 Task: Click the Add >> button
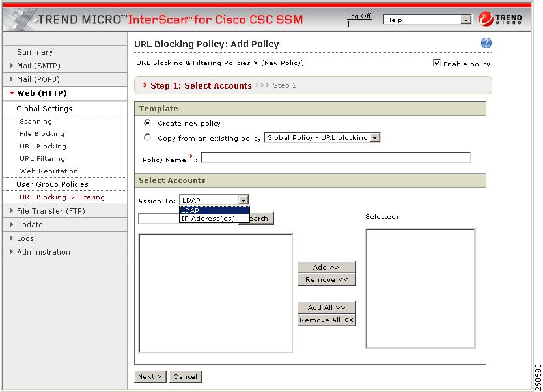coord(327,267)
